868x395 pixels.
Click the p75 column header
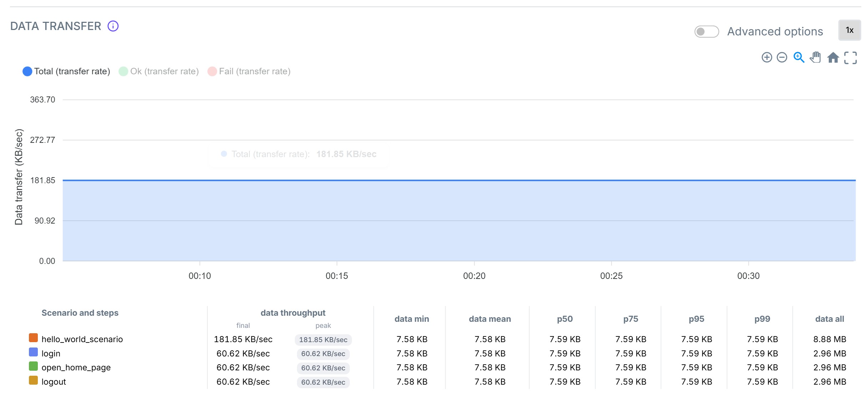631,319
